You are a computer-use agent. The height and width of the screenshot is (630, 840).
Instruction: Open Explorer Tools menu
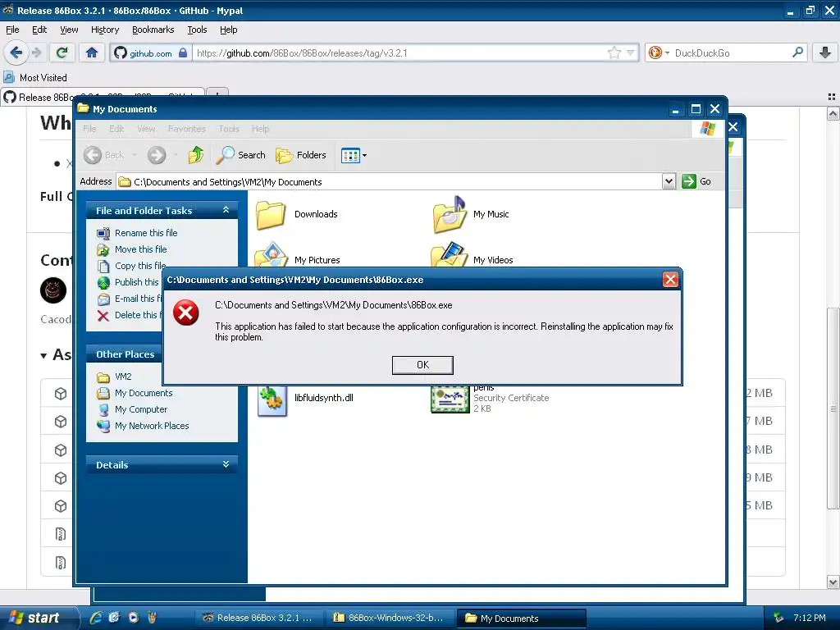click(x=228, y=129)
